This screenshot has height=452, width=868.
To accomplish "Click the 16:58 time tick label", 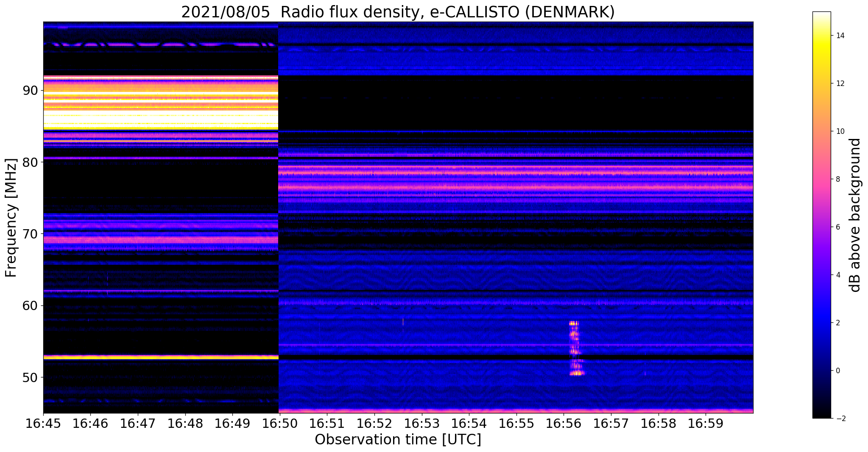I will 658,423.
